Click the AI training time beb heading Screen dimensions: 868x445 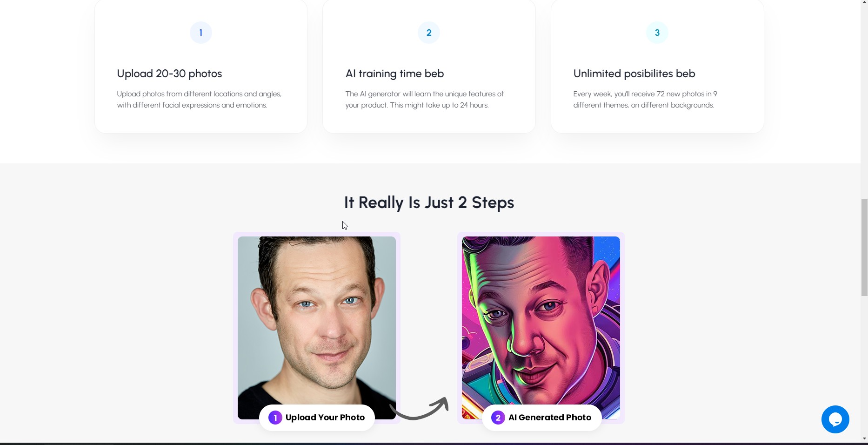coord(394,74)
